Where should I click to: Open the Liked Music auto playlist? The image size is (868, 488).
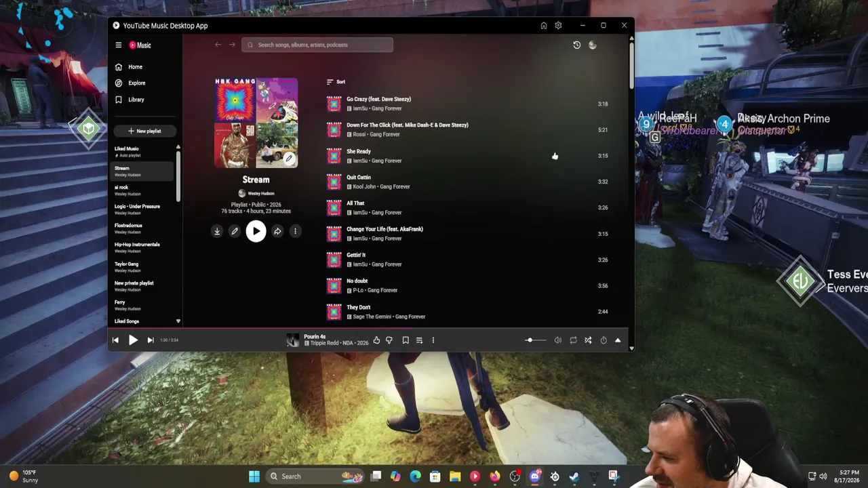(143, 152)
